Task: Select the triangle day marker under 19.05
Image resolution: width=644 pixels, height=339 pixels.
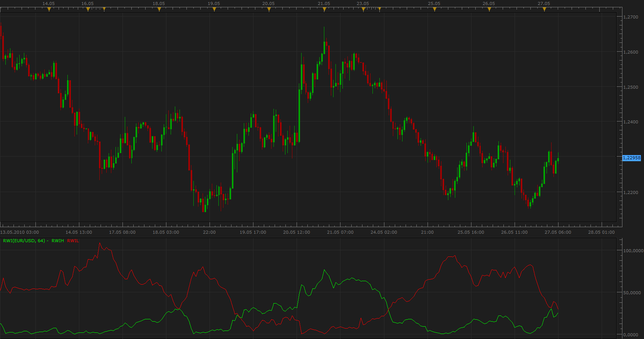Action: click(214, 10)
